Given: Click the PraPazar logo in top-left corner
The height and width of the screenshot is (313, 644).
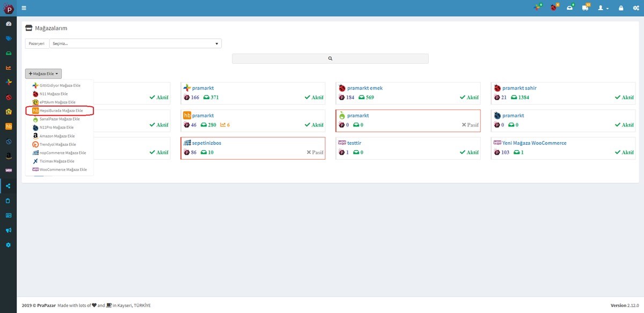Looking at the screenshot, I should 8,9.
